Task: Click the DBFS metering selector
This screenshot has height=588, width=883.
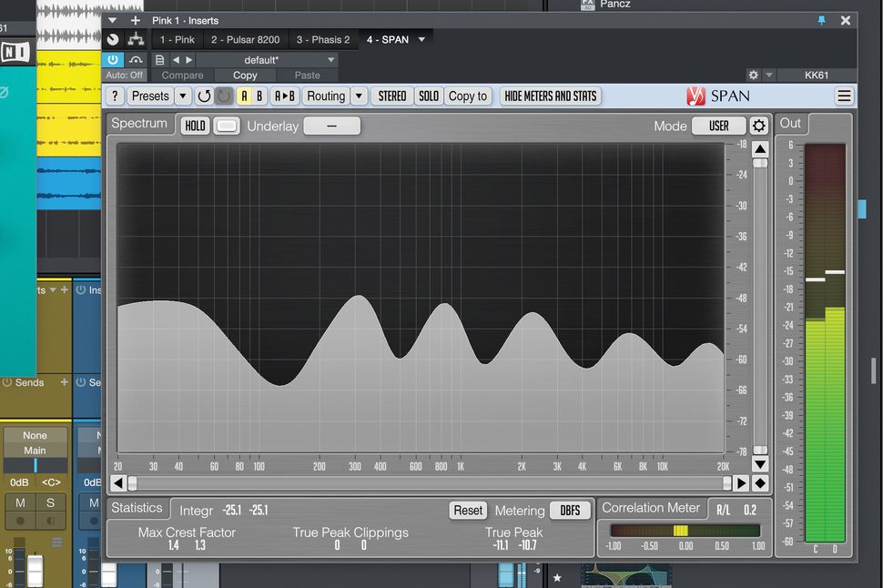Action: tap(570, 511)
